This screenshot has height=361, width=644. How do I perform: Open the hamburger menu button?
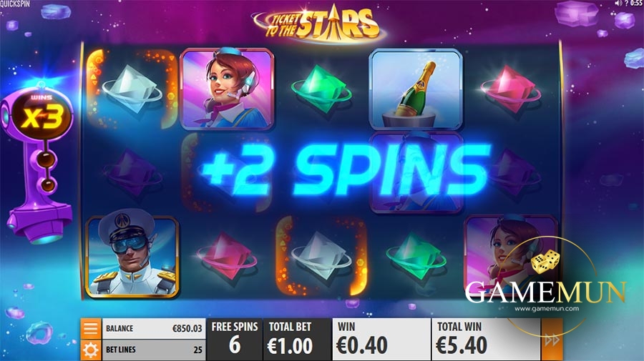[91, 329]
